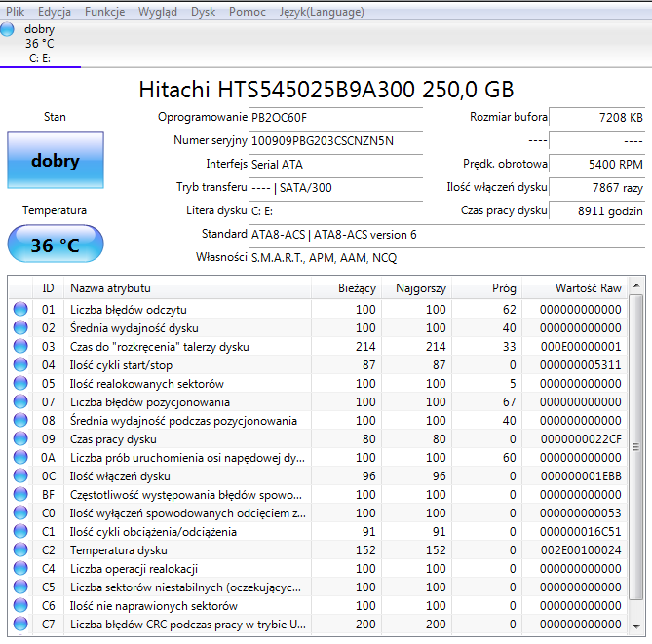
Task: Click raw value 000000016C51
Action: point(581,532)
